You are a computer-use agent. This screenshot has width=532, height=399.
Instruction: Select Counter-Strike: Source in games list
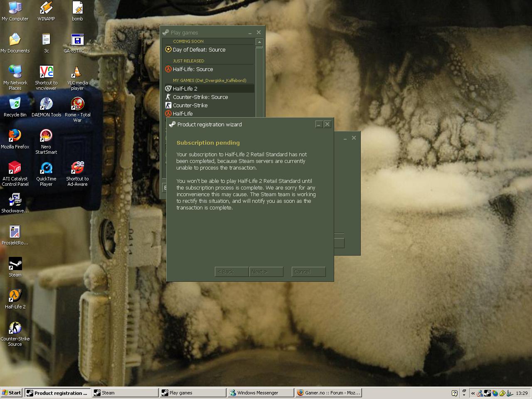click(x=209, y=97)
